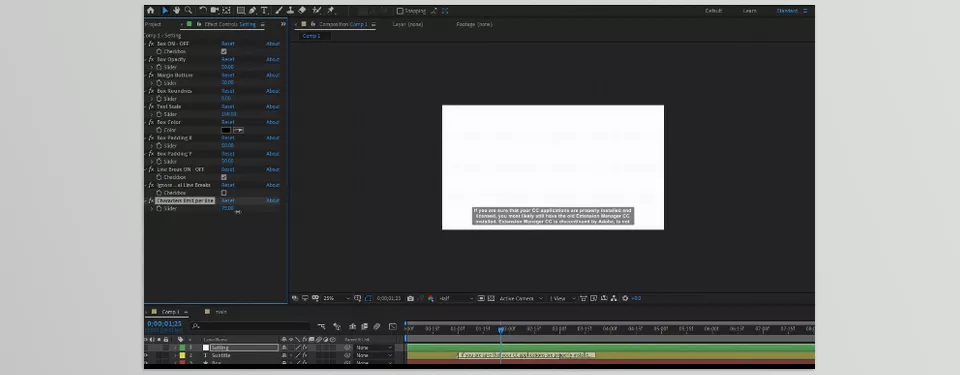Click the Reset Exposure icon in viewer footer
The height and width of the screenshot is (375, 960).
[x=624, y=298]
